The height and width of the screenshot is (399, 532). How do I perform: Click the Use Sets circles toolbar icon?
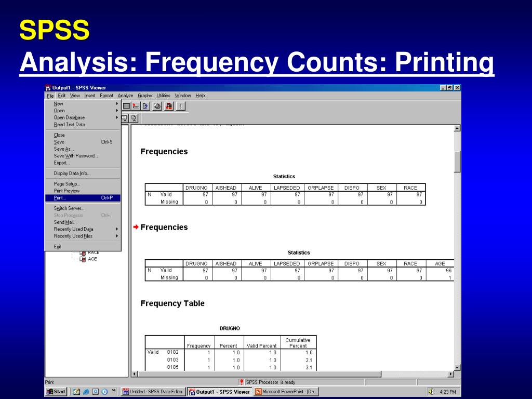coord(157,106)
